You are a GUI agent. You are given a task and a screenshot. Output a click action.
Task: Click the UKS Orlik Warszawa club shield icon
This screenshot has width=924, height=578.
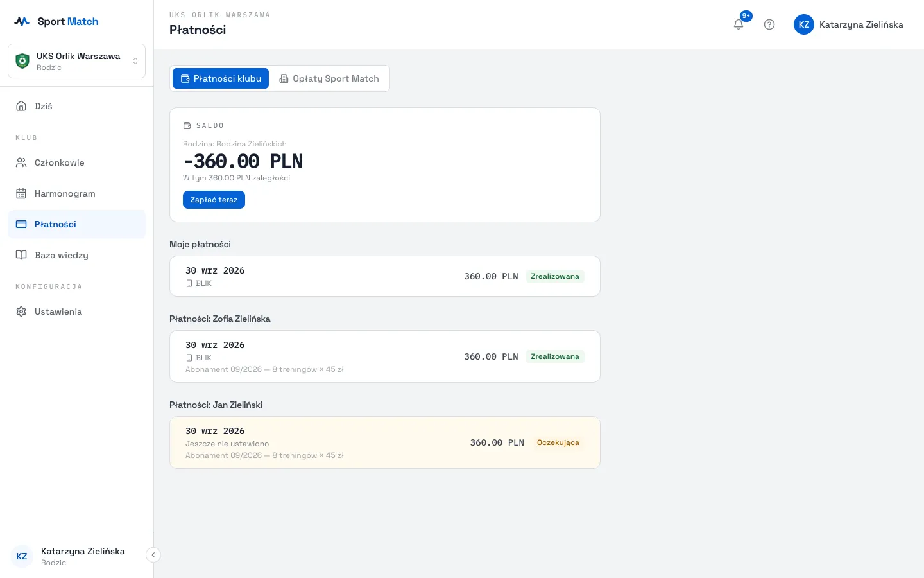click(x=22, y=61)
